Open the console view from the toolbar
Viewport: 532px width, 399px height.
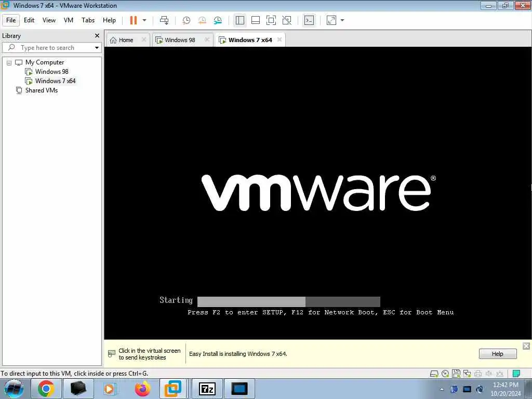coord(309,20)
